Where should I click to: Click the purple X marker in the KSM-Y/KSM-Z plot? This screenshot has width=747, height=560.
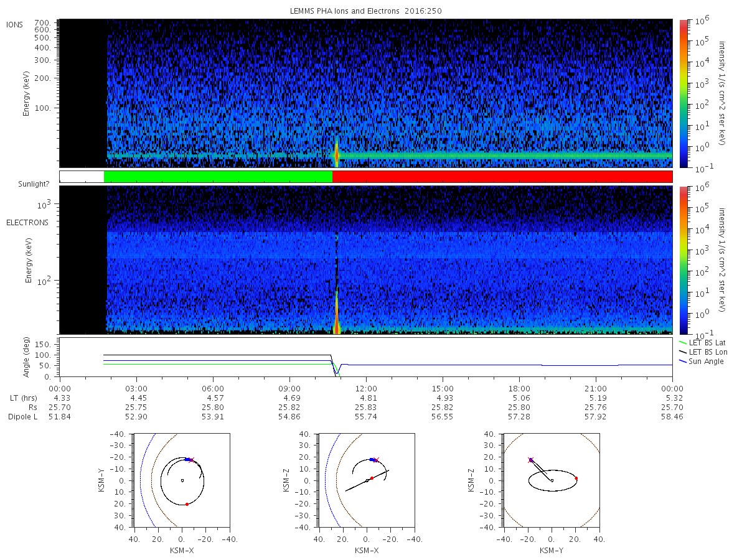530,460
